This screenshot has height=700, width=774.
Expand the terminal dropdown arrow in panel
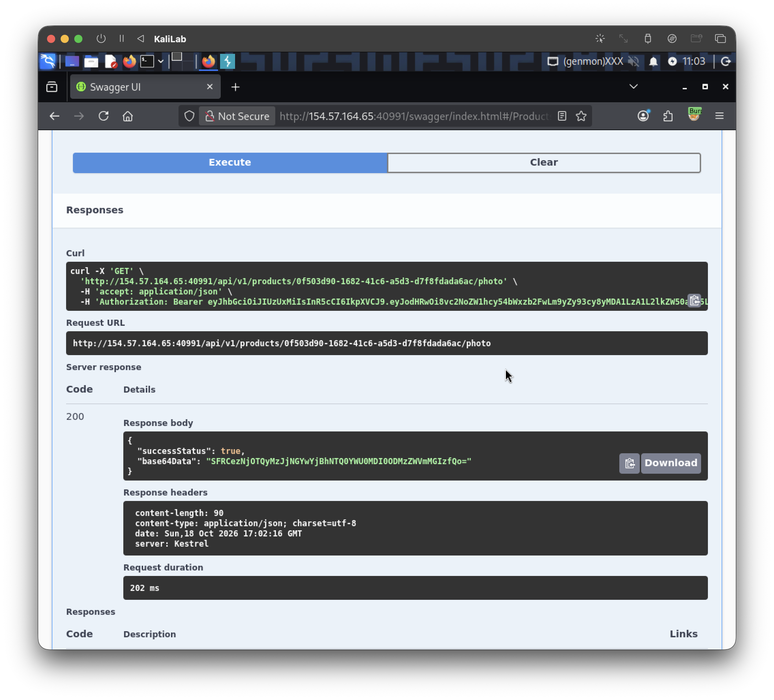coord(161,61)
